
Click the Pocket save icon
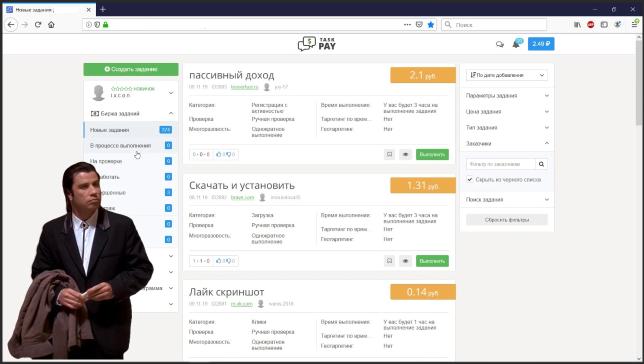click(419, 24)
